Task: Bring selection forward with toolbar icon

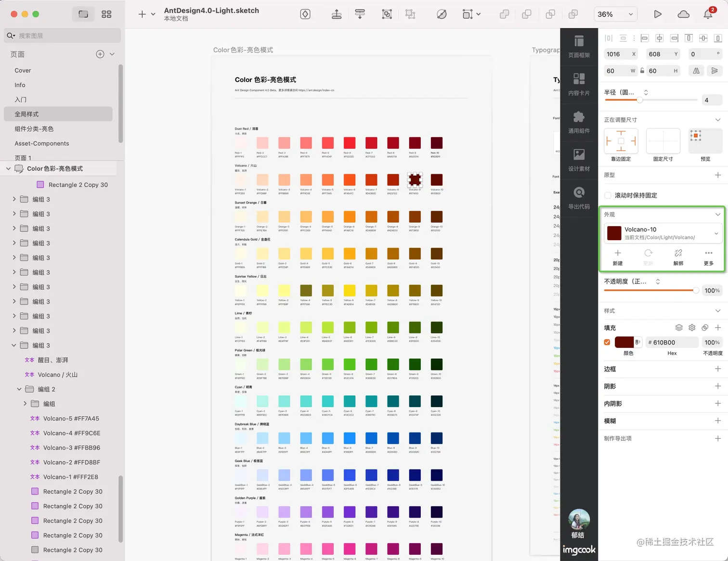Action: click(x=337, y=14)
